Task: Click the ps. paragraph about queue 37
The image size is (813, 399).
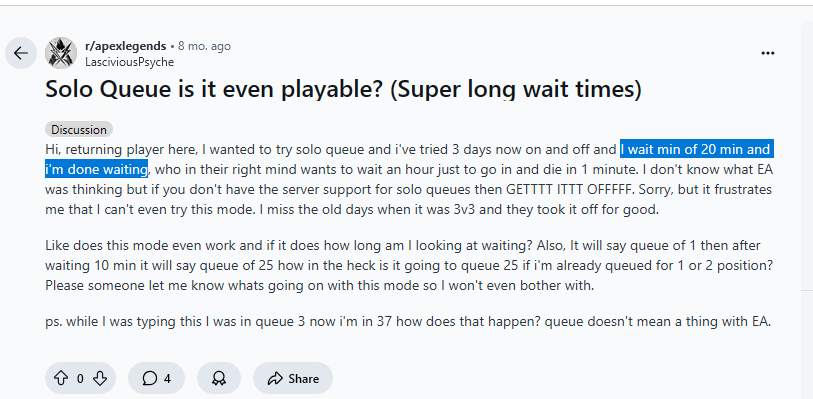Action: pyautogui.click(x=408, y=321)
